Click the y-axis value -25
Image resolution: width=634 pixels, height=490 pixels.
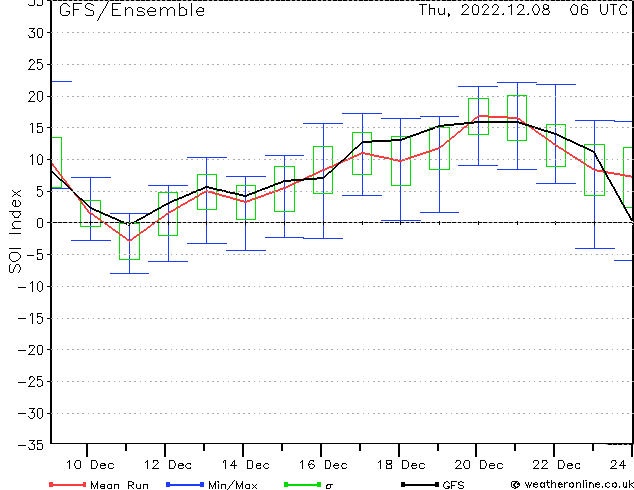click(x=31, y=381)
